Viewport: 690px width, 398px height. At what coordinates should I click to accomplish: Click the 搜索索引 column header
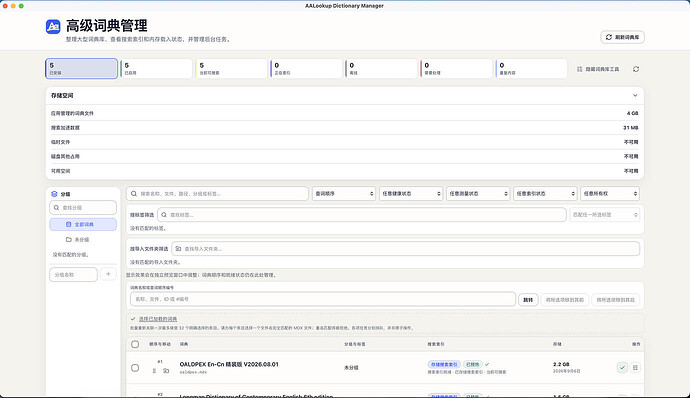pyautogui.click(x=436, y=344)
